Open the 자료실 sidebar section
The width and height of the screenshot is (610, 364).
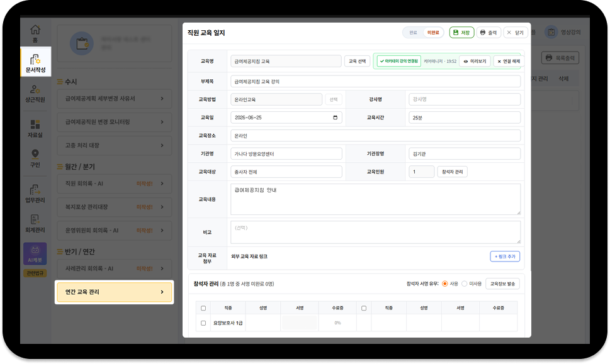(35, 129)
